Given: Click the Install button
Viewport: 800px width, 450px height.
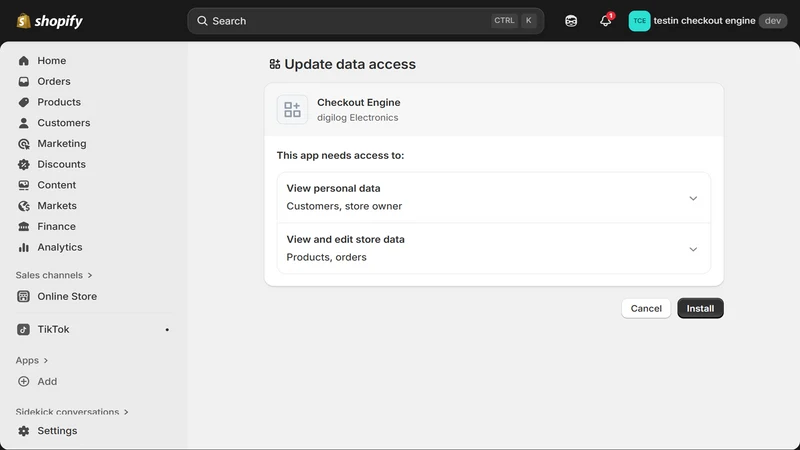Looking at the screenshot, I should pyautogui.click(x=700, y=308).
